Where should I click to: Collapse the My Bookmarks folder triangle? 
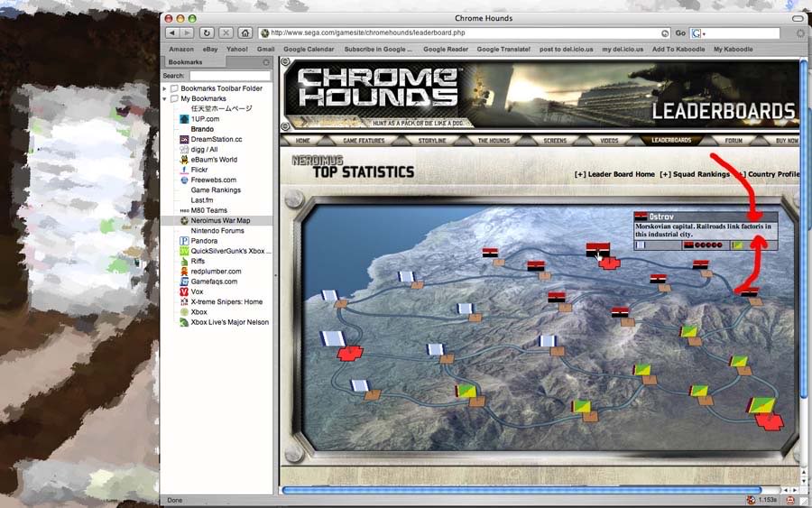click(165, 99)
